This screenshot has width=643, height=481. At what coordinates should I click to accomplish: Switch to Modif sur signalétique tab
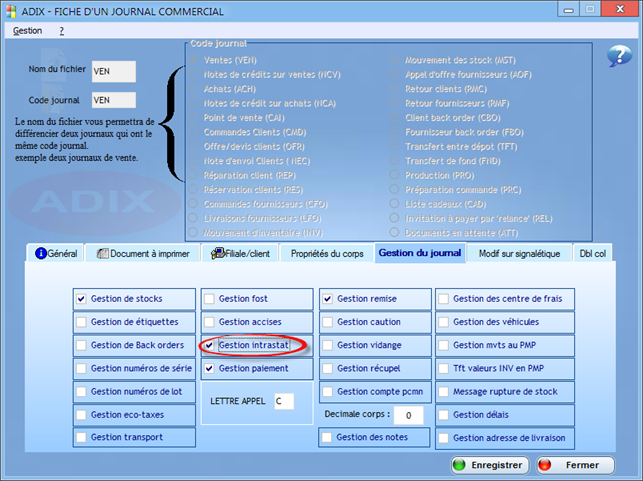point(519,254)
